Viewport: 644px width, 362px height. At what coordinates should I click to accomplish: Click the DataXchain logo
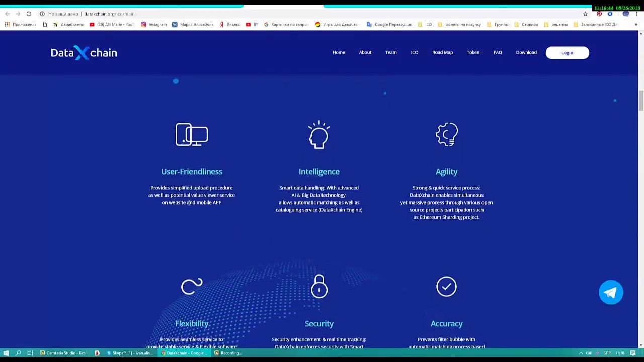[x=84, y=53]
